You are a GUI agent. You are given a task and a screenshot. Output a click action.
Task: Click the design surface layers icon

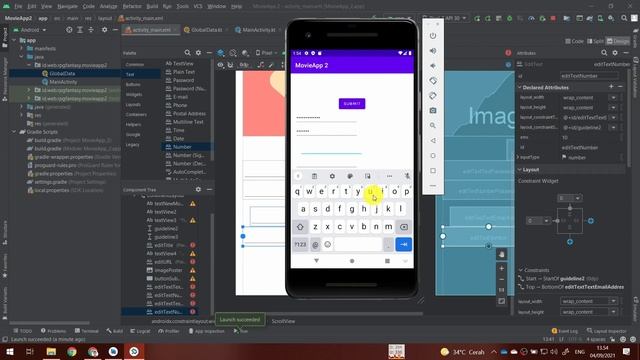(220, 53)
